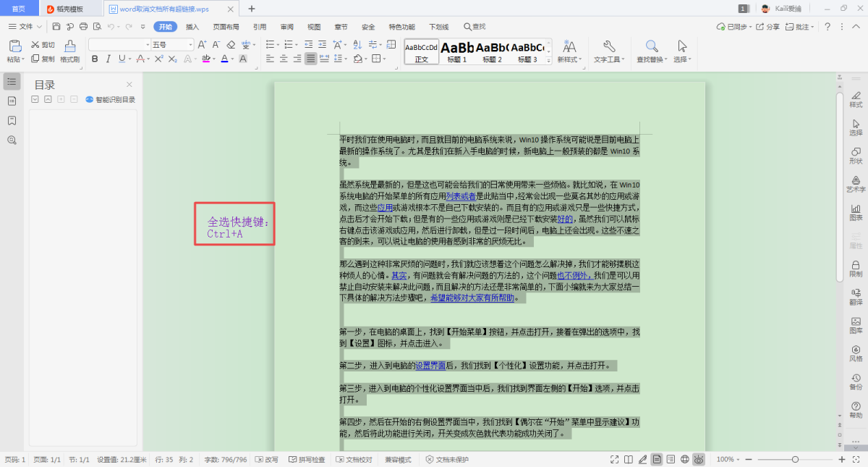
Task: Open the Chart (图表) tool in right sidebar
Action: (x=856, y=209)
